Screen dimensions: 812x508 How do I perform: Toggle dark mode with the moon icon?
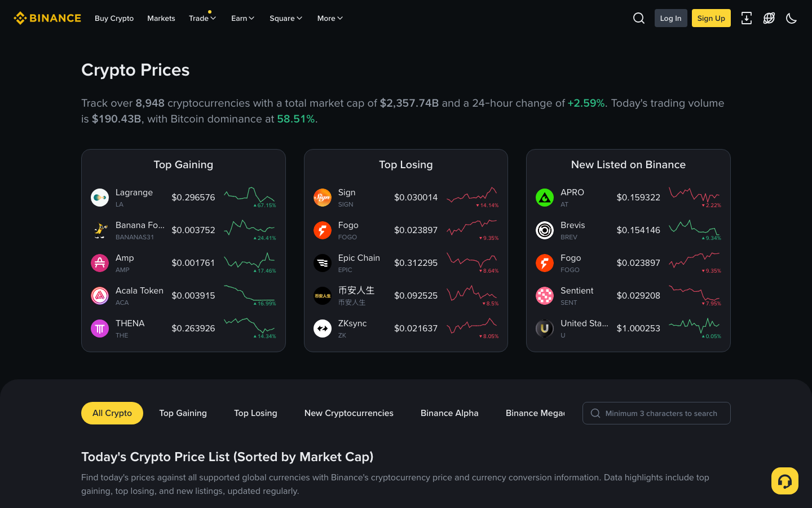(x=791, y=18)
